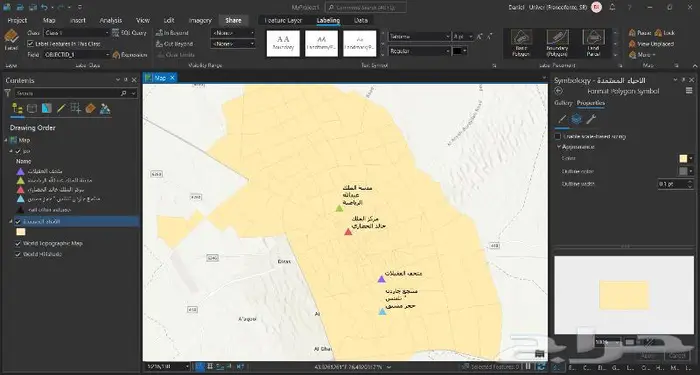Go back with the Symbology pane arrow

558,91
